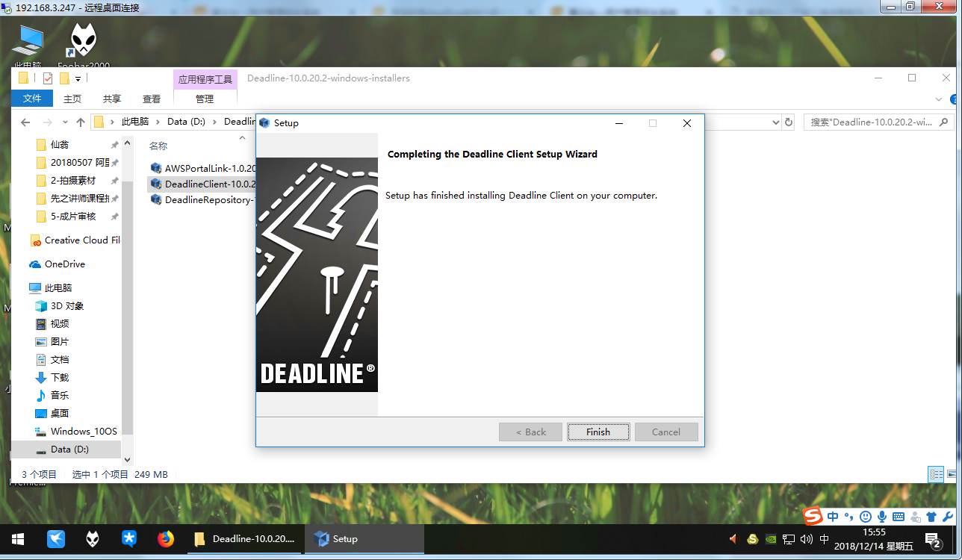Switch to details view layout toggle

tap(935, 474)
